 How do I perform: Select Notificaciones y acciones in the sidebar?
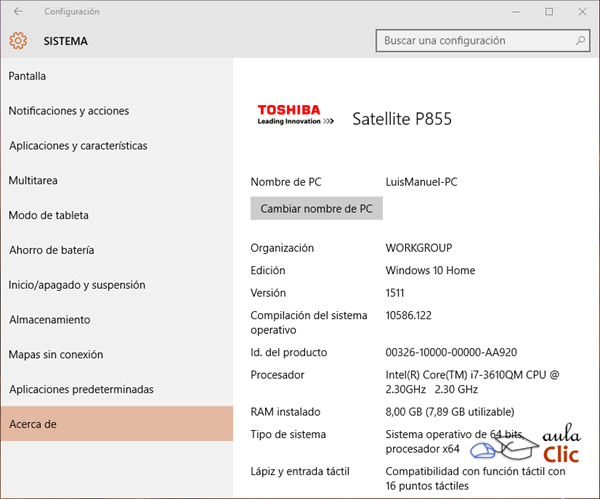coord(69,111)
